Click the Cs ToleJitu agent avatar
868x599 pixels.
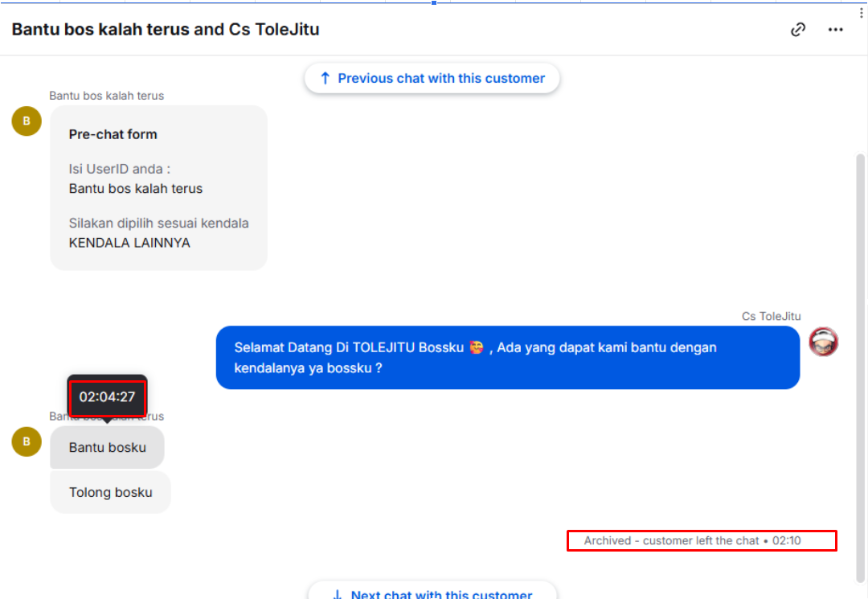(823, 341)
